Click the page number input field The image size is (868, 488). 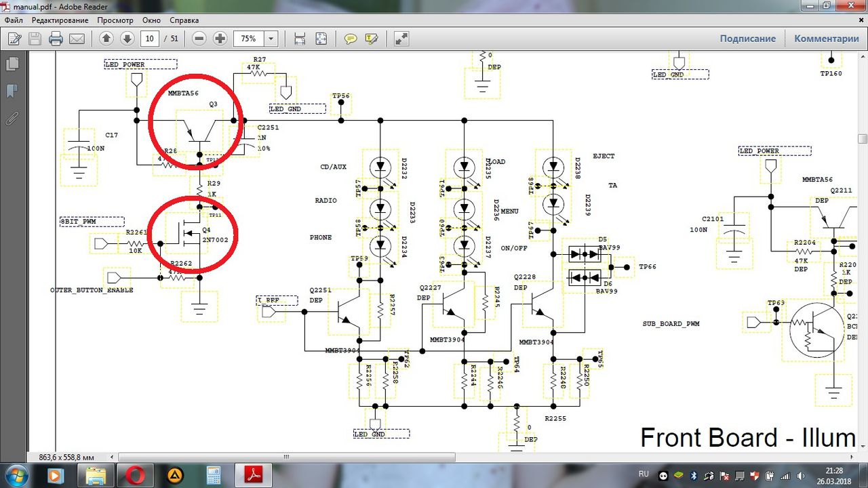click(x=149, y=39)
